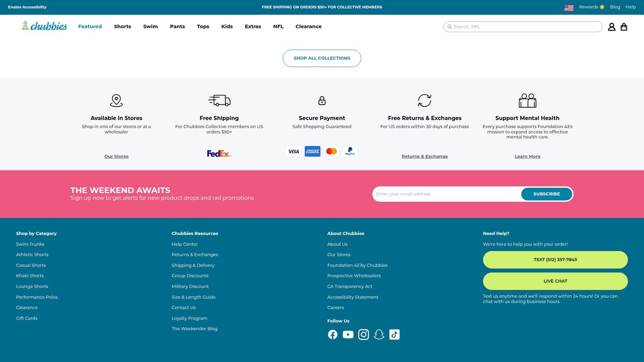Click Shop All Collections button

322,58
